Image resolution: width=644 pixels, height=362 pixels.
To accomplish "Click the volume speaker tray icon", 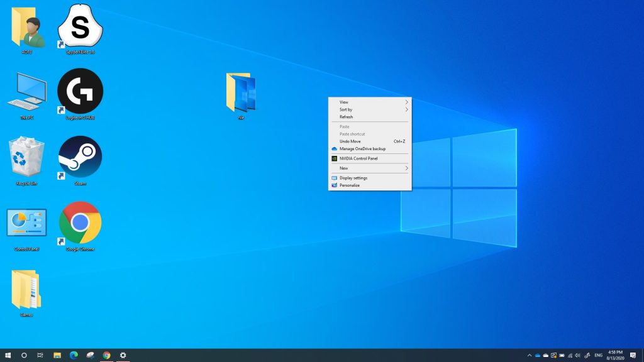I will (x=578, y=356).
